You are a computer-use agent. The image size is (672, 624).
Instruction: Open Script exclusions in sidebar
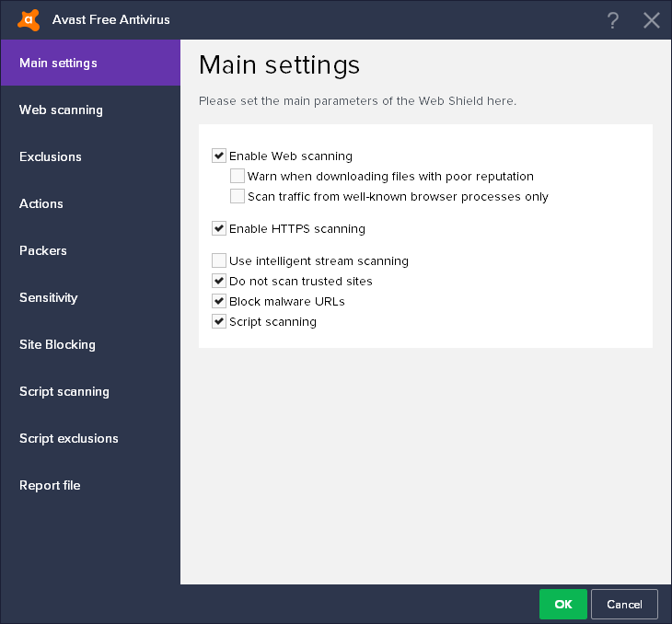click(69, 438)
